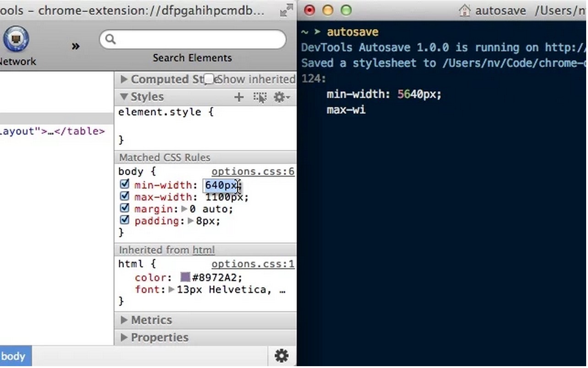Select the body breadcrumb item

(x=13, y=357)
